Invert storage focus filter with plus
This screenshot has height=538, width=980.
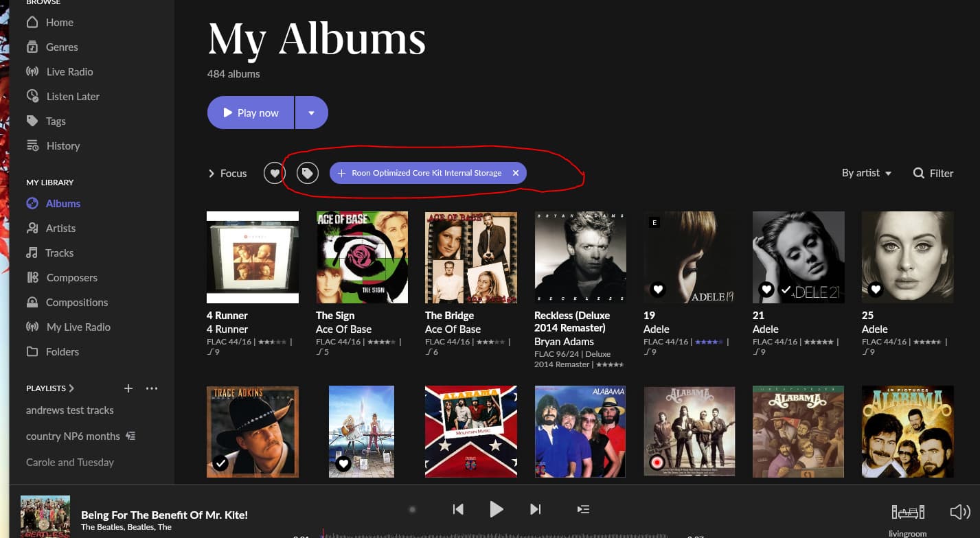[x=341, y=174]
